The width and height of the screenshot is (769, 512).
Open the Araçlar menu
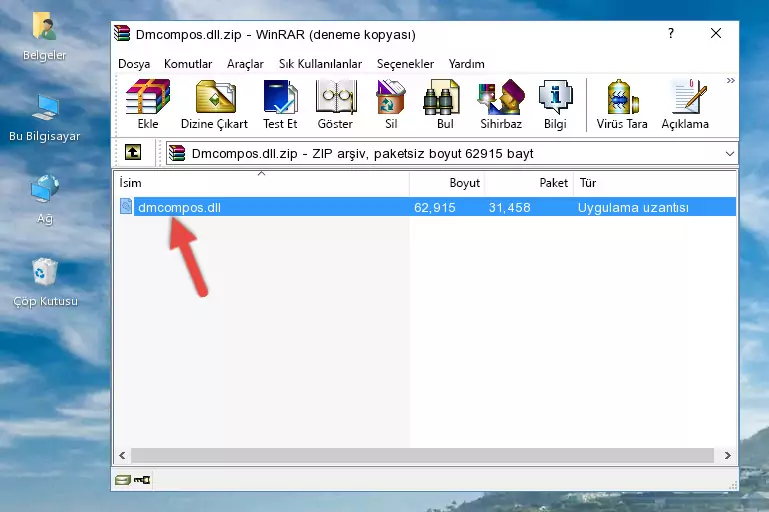point(245,64)
